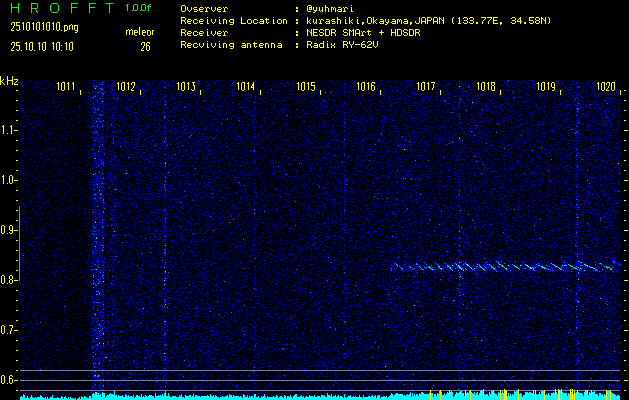Viewport: 629px width, 400px height.
Task: Click the 1016 time marker
Action: [x=366, y=86]
